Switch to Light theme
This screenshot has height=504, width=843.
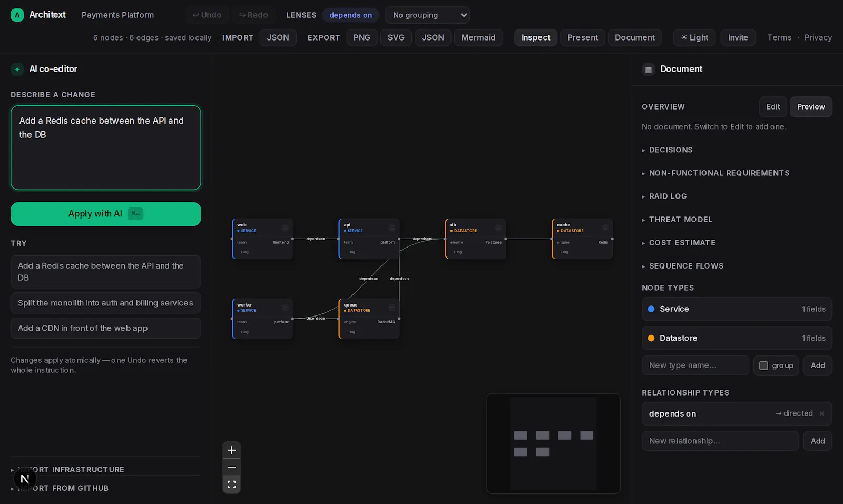[x=694, y=37]
